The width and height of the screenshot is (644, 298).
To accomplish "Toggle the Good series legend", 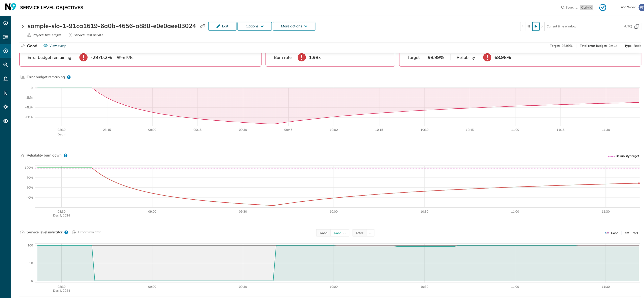I will click(611, 233).
